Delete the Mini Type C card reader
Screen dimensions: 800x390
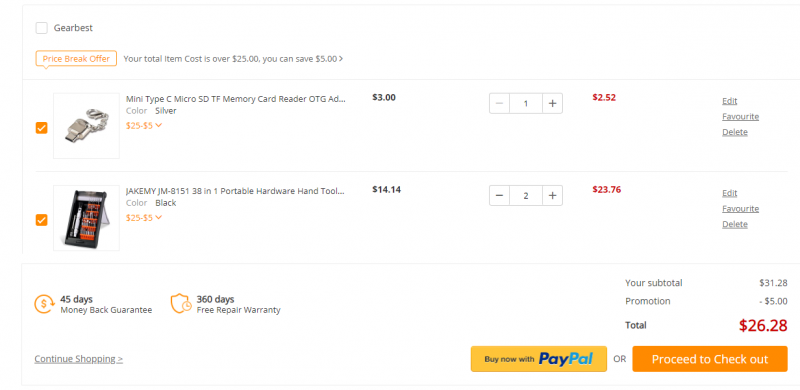tap(735, 132)
